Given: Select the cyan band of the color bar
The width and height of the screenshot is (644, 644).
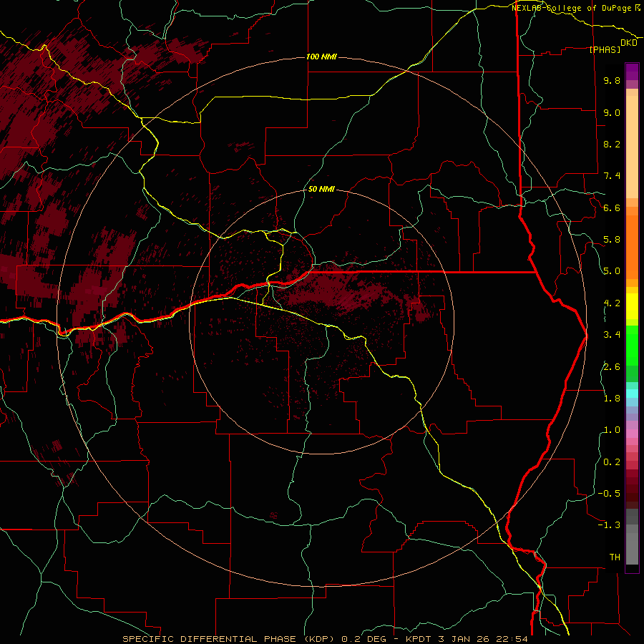Looking at the screenshot, I should (x=632, y=394).
